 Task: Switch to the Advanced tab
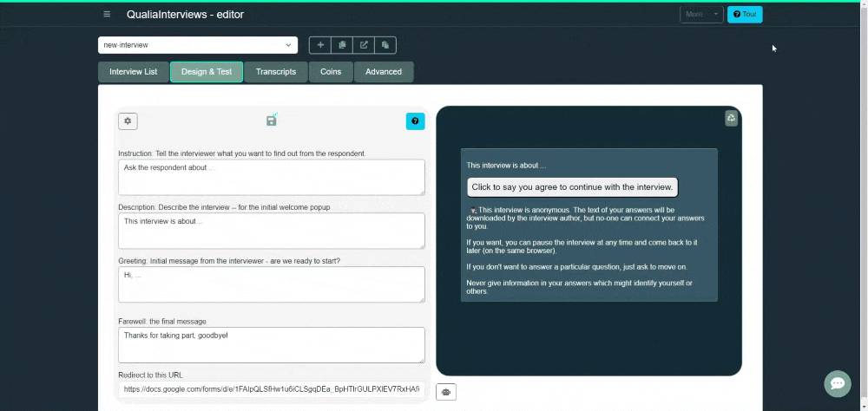click(x=384, y=72)
